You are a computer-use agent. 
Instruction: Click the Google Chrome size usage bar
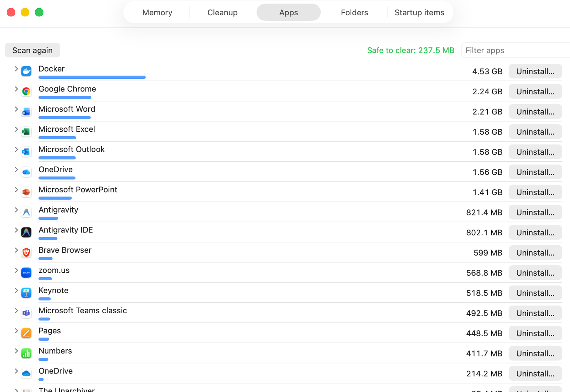pos(65,97)
